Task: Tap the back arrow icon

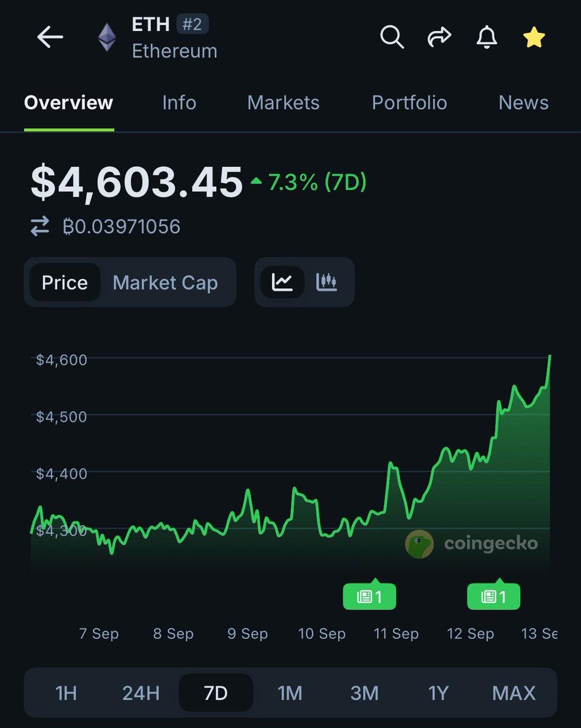Action: [x=50, y=38]
